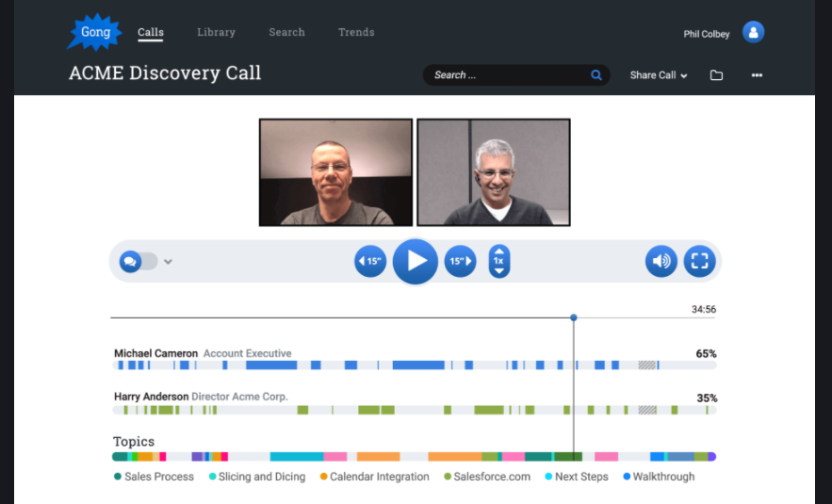Expand the Share Call dropdown
Screen dimensions: 832x504
pyautogui.click(x=659, y=75)
